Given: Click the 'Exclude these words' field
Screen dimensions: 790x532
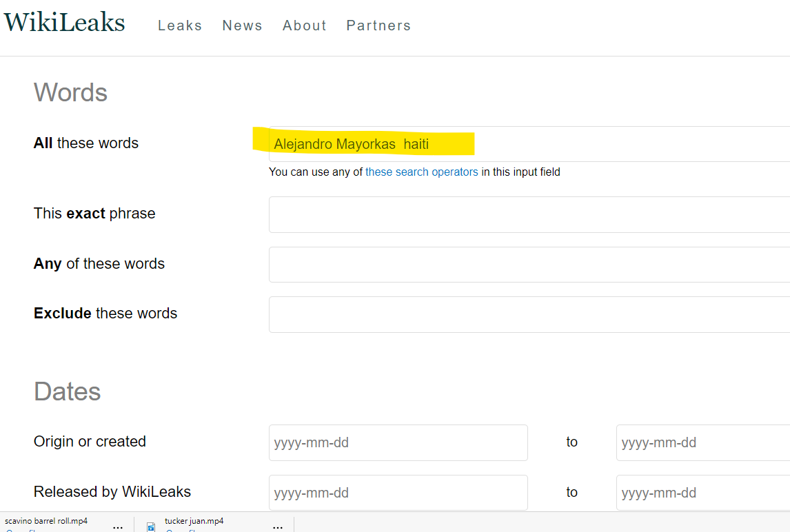Looking at the screenshot, I should coord(529,315).
